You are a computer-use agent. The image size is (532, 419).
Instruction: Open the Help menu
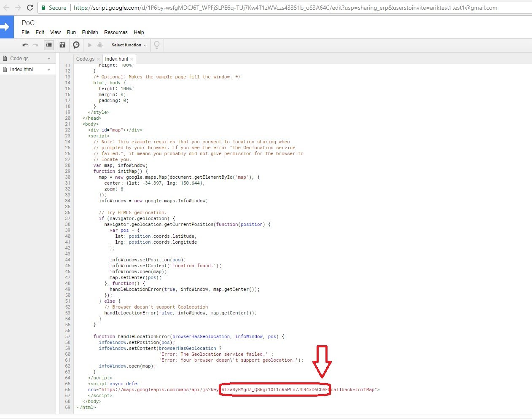(139, 32)
